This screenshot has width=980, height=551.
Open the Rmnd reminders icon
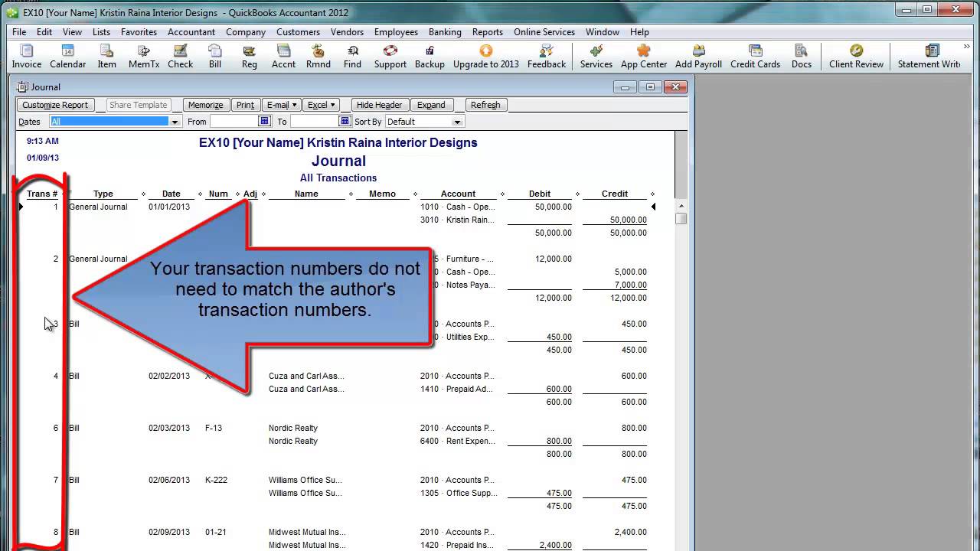318,57
